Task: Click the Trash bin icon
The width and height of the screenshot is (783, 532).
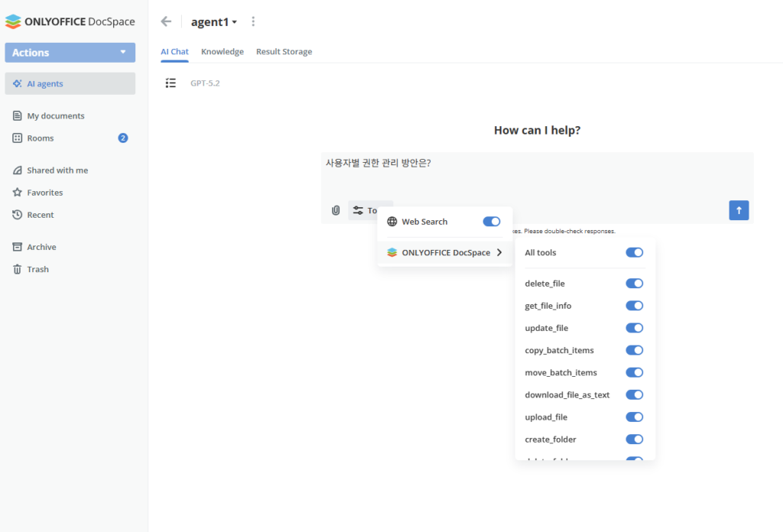Action: [x=18, y=269]
